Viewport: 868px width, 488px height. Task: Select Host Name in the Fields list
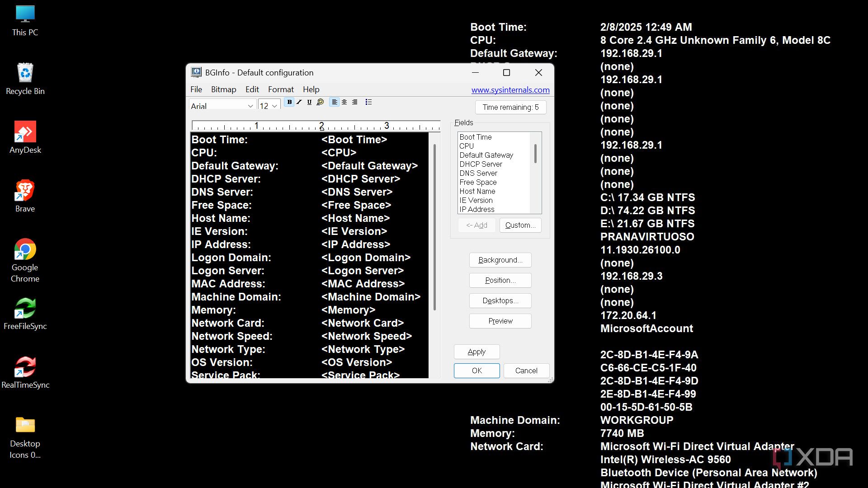pyautogui.click(x=477, y=191)
